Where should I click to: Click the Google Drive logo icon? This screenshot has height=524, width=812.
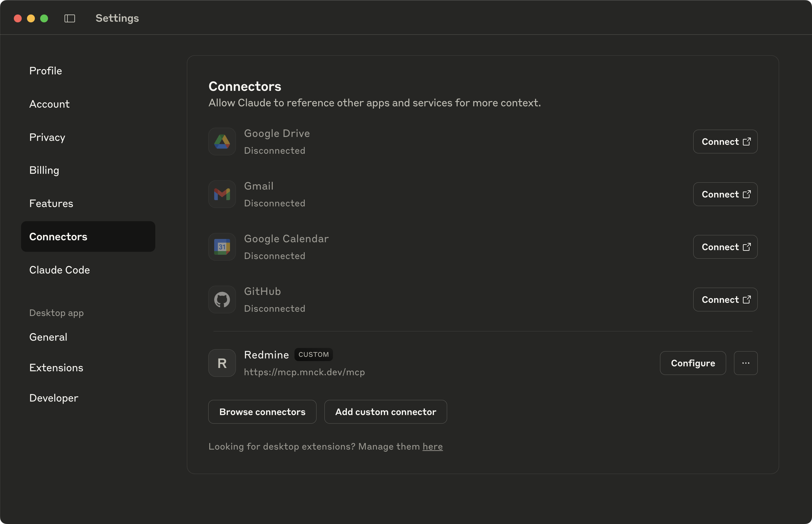[x=222, y=142]
